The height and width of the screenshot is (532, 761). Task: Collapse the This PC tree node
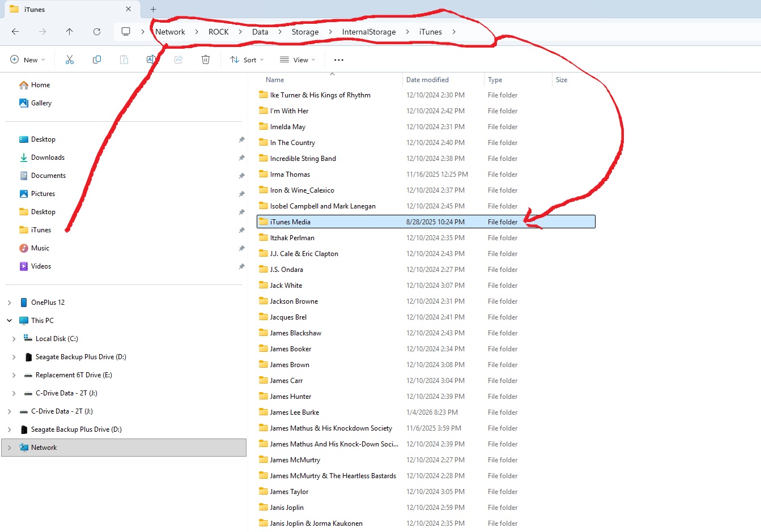pyautogui.click(x=10, y=321)
